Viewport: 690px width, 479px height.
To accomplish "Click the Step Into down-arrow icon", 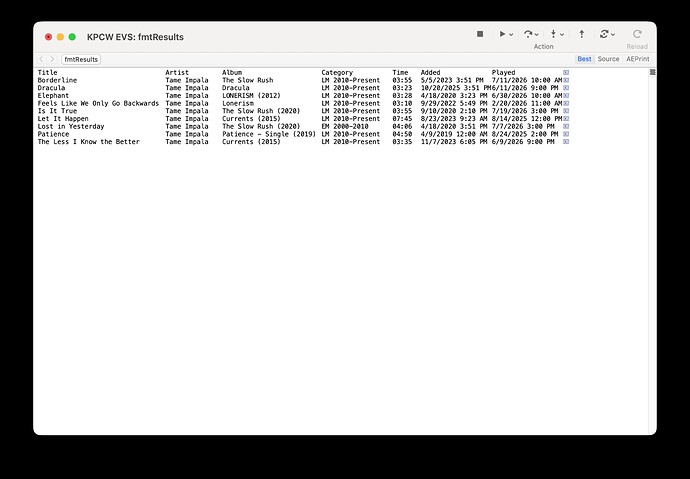I will click(x=553, y=34).
